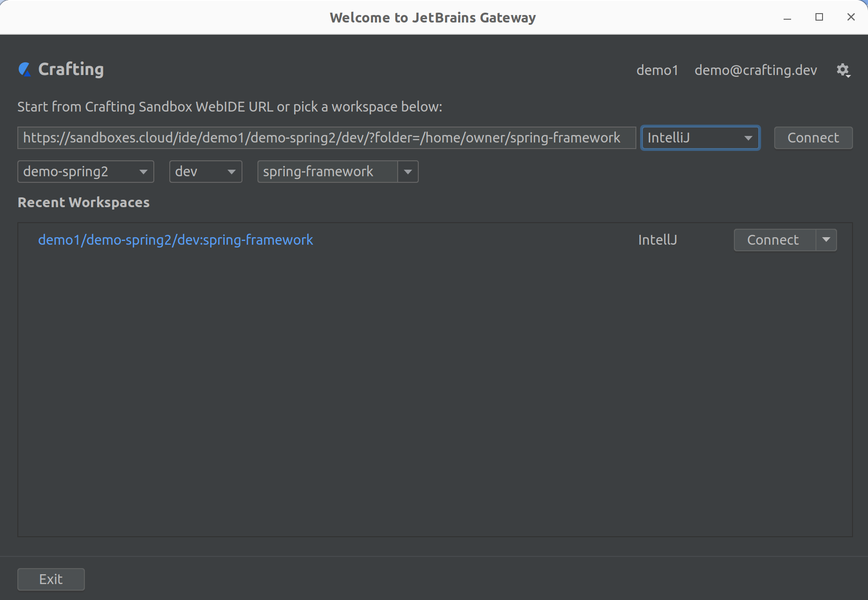This screenshot has height=600, width=868.
Task: Click the top Connect button beside IntelliJ dropdown
Action: pyautogui.click(x=813, y=138)
